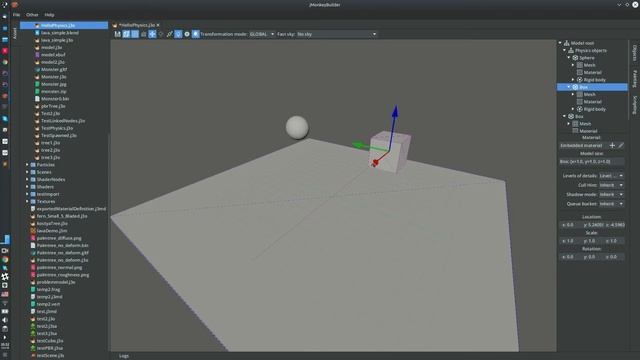The image size is (640, 360).
Task: Click the Location y field
Action: click(x=593, y=225)
